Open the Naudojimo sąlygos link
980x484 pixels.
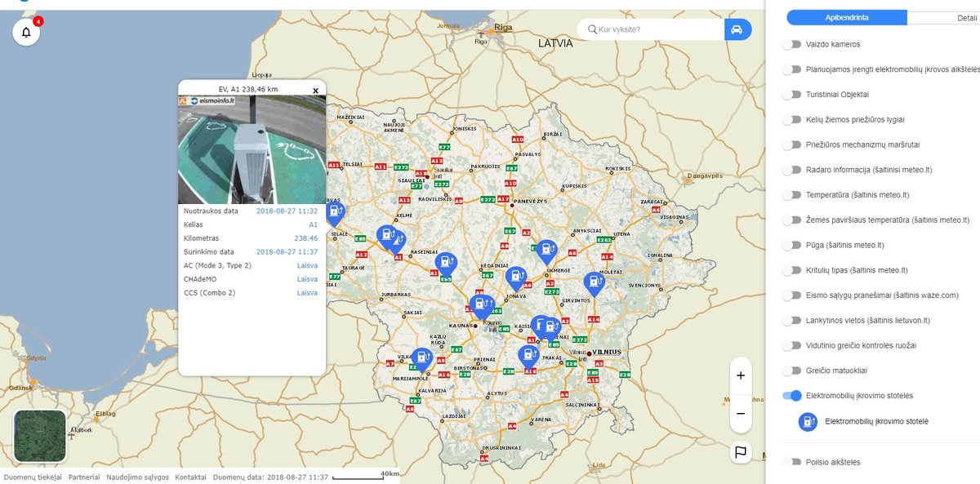point(137,477)
